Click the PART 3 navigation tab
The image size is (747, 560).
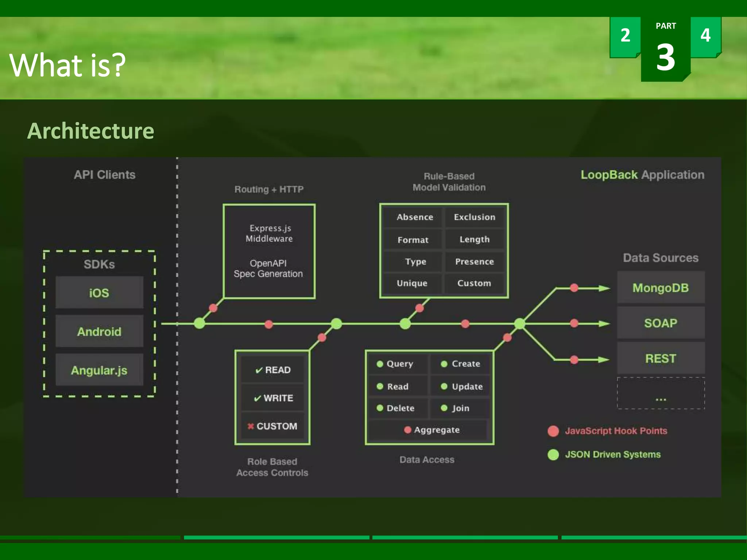(666, 49)
